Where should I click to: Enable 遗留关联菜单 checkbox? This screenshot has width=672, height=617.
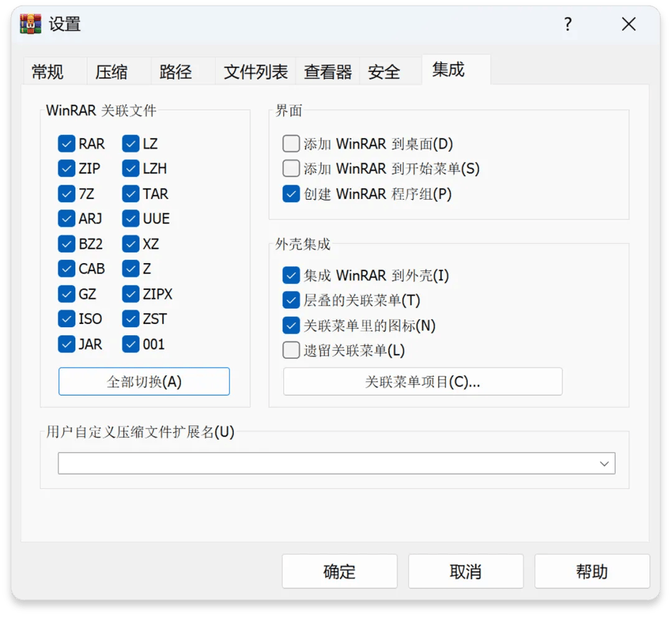pyautogui.click(x=291, y=351)
